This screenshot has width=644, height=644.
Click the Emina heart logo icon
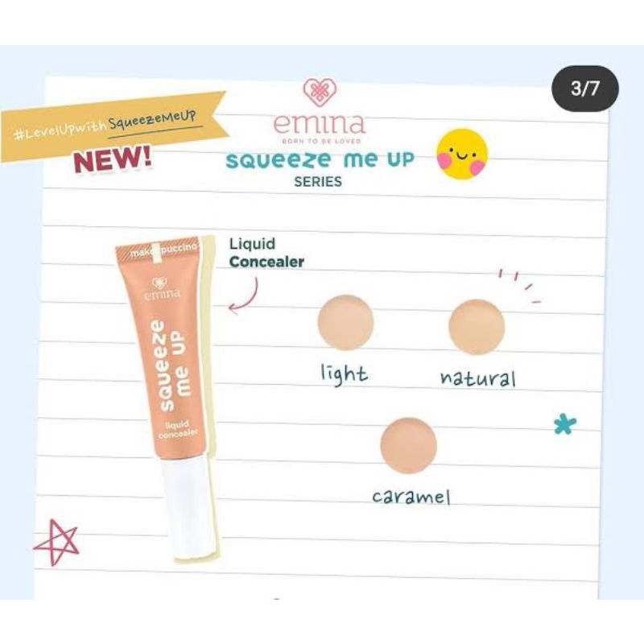(320, 93)
